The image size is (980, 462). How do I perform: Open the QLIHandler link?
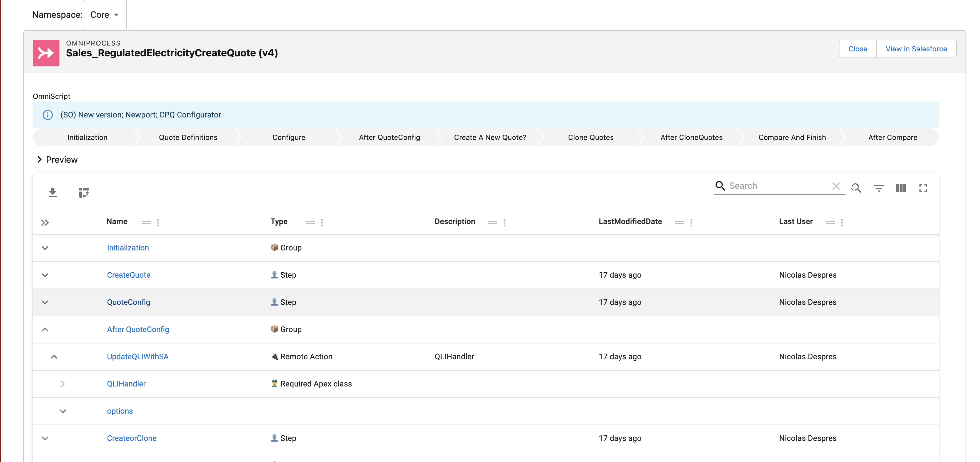point(126,384)
